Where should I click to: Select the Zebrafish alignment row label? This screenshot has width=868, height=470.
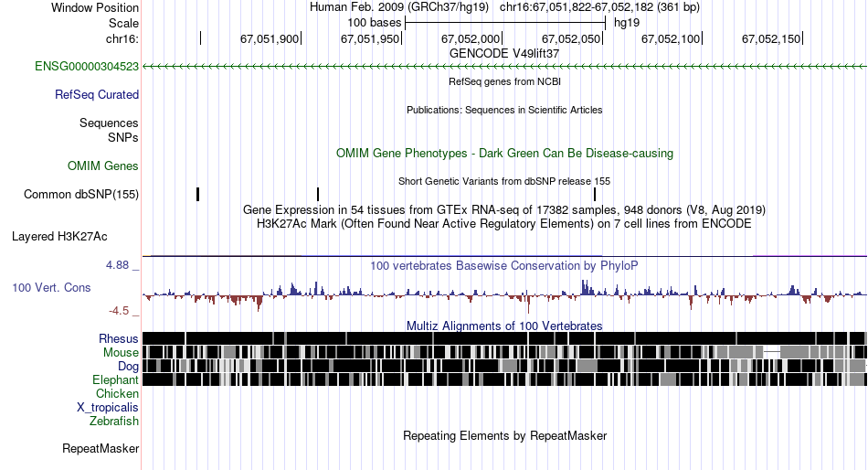114,422
